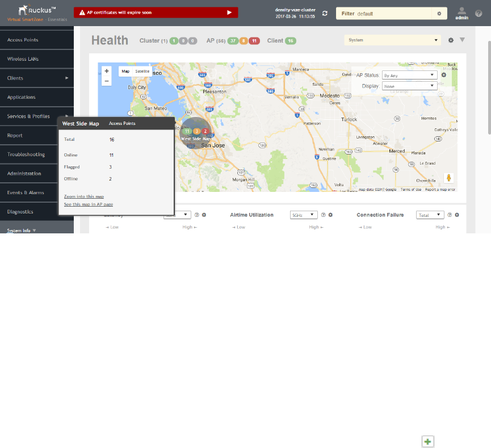Click the Terms of Use map link
Screen dimensions: 491x448
[410, 190]
